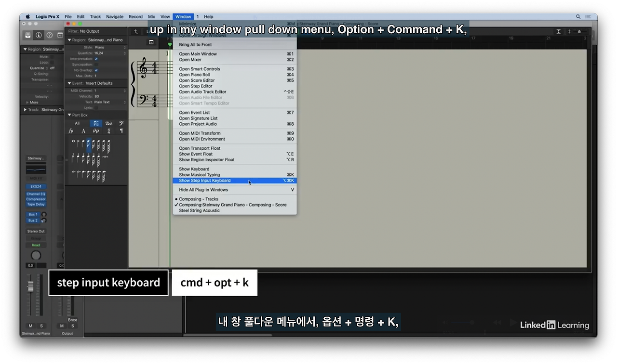This screenshot has width=617, height=364.
Task: Open the Navigate menu in menu bar
Action: click(115, 16)
